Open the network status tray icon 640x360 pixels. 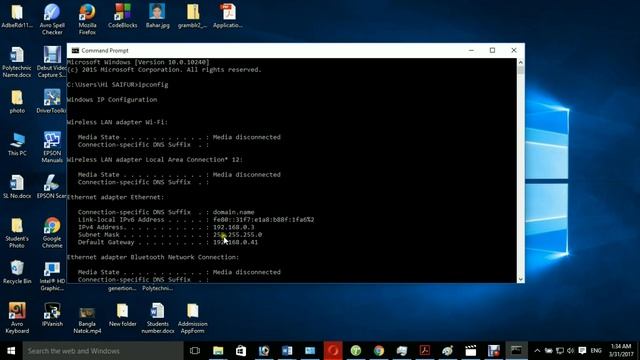pos(560,351)
